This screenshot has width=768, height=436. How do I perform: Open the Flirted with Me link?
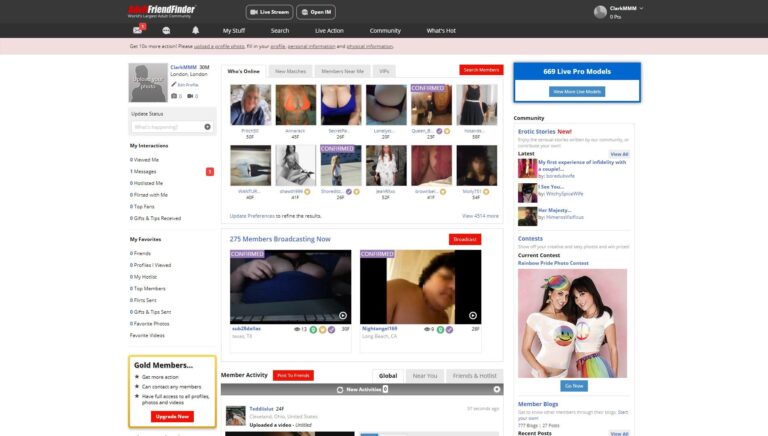tap(149, 195)
